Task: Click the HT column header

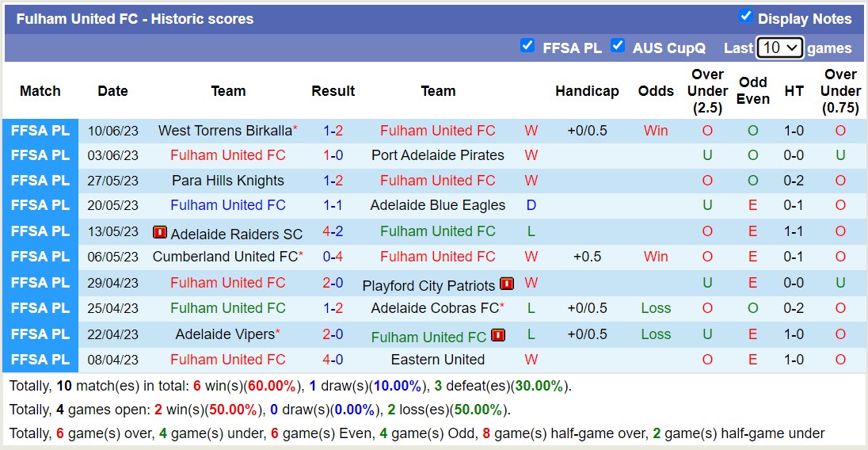Action: (x=794, y=91)
